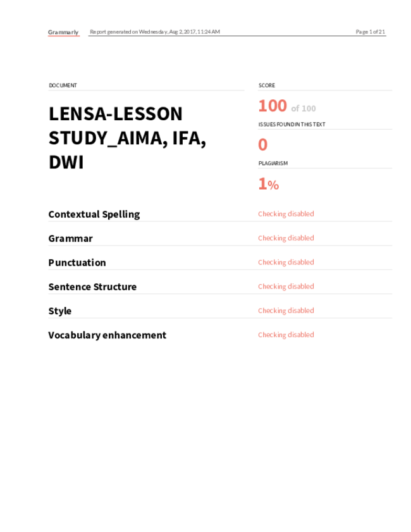Click the Grammarly logo text
411x532 pixels.
tap(63, 32)
